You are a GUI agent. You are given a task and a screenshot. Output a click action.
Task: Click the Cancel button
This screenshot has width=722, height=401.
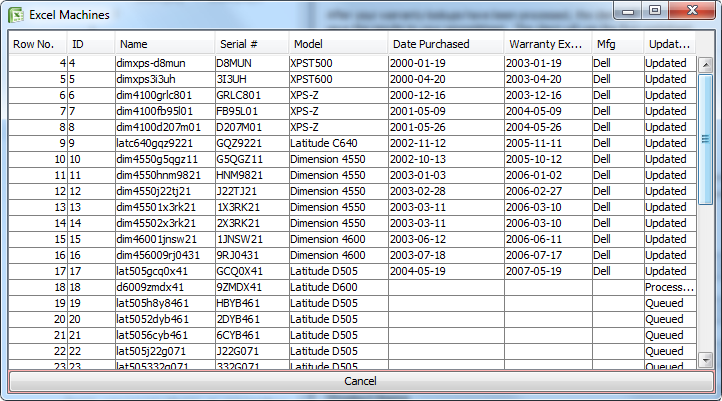tap(361, 381)
